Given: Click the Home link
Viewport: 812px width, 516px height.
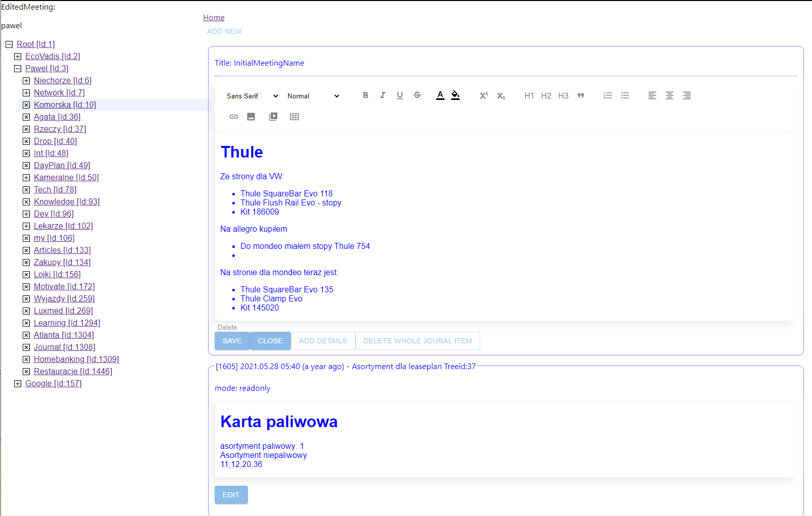Looking at the screenshot, I should coord(214,18).
